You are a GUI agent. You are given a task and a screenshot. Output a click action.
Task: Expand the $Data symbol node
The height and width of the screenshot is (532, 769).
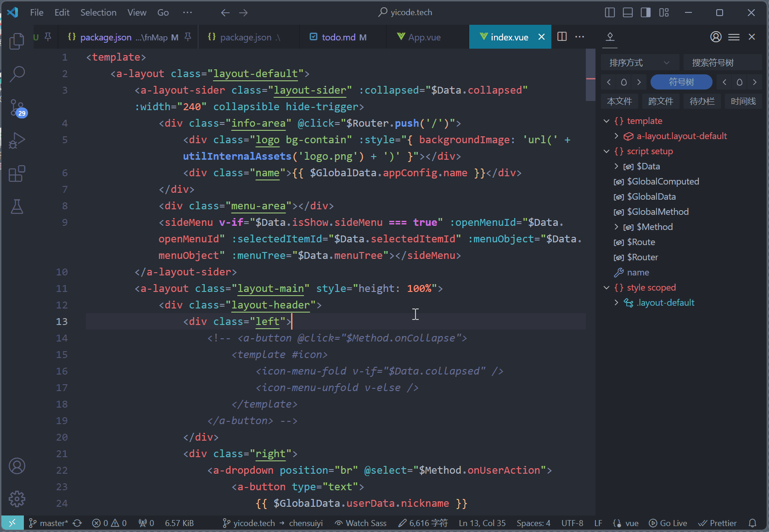pos(616,166)
